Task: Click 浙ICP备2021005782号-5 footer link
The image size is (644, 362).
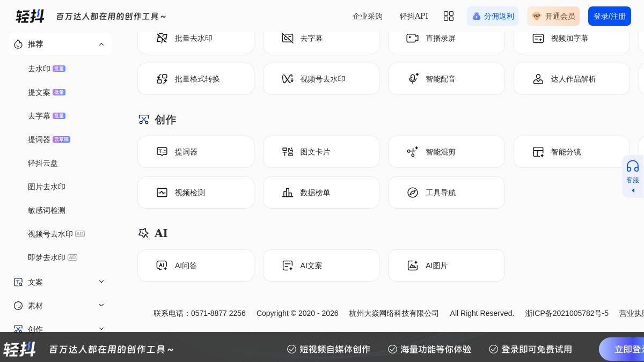Action: [x=567, y=313]
